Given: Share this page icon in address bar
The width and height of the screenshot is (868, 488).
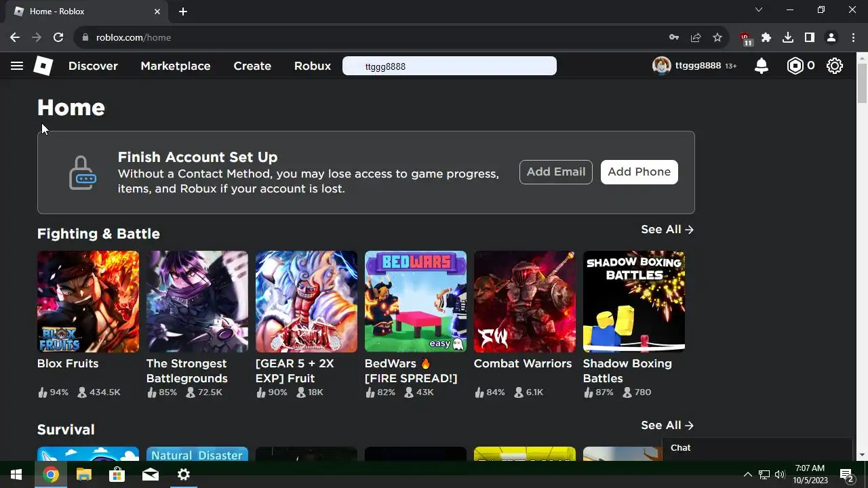Looking at the screenshot, I should pyautogui.click(x=696, y=37).
